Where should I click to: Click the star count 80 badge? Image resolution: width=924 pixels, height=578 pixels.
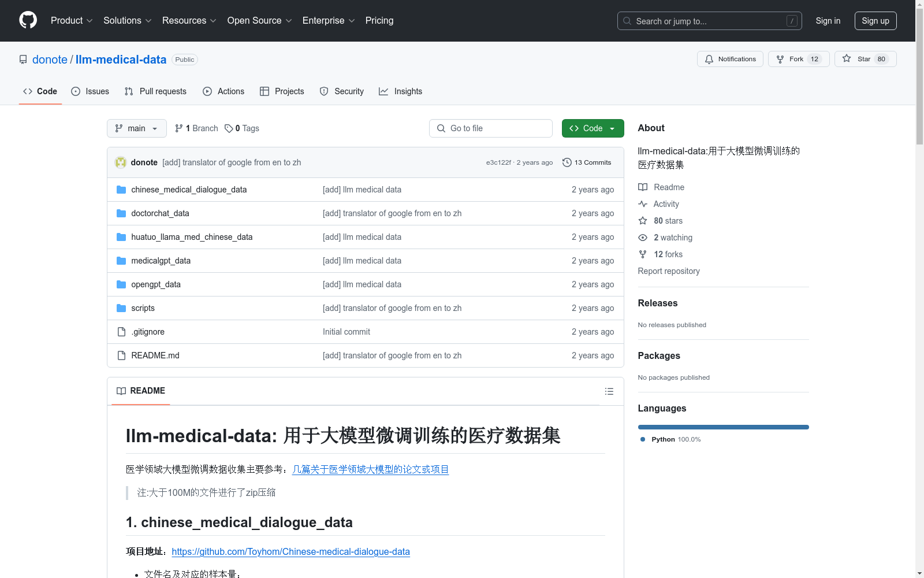[881, 59]
